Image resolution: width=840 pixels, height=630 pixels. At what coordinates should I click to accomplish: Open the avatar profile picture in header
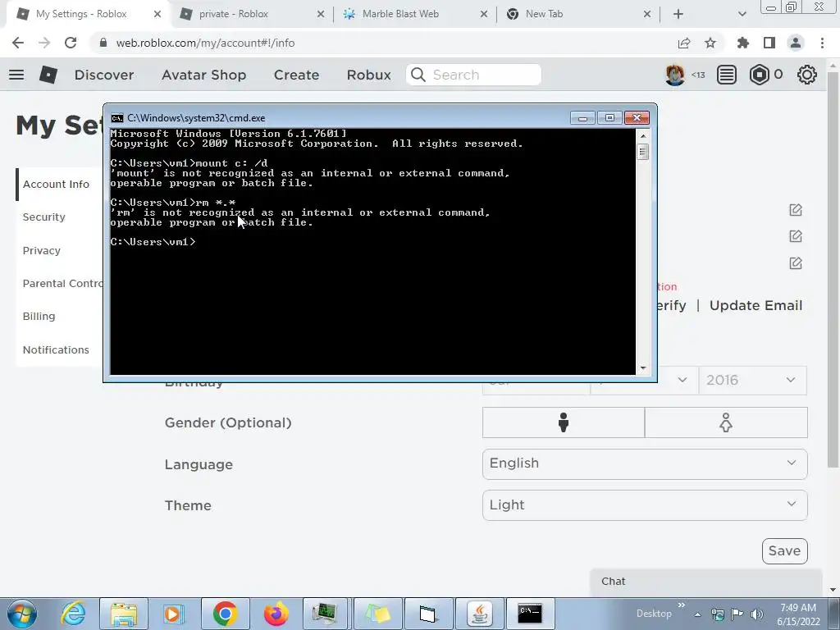(675, 75)
